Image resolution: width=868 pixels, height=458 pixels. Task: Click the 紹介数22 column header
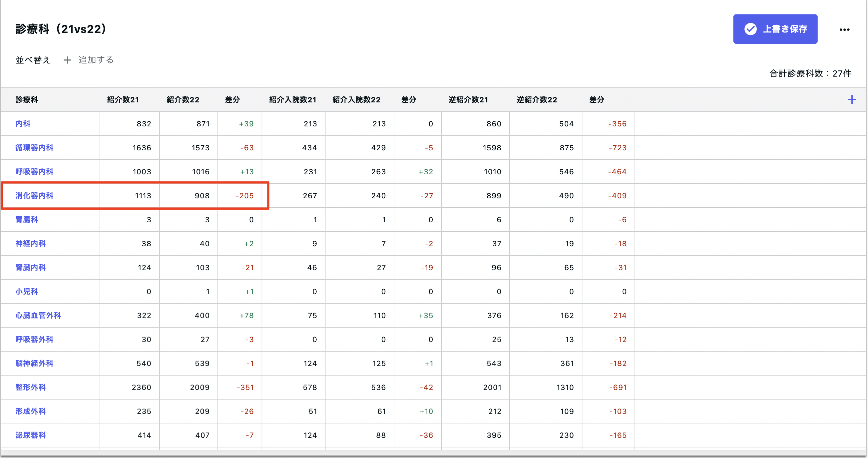(x=183, y=100)
